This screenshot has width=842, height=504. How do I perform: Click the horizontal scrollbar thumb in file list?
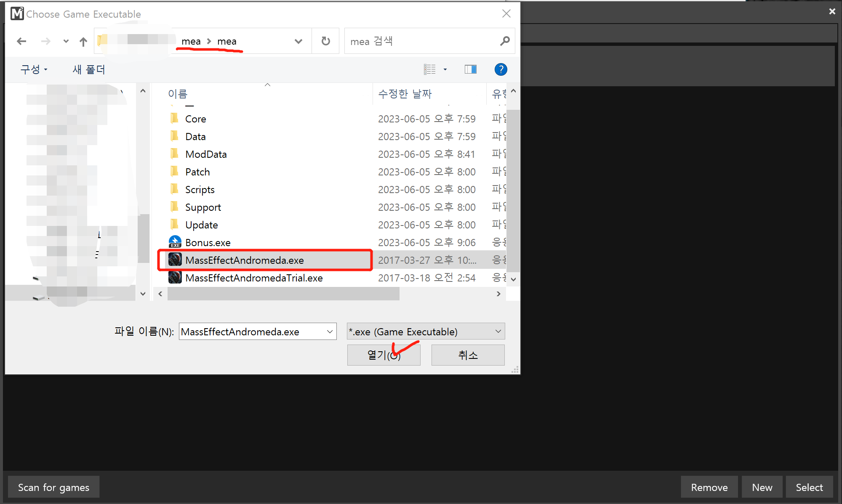(283, 294)
